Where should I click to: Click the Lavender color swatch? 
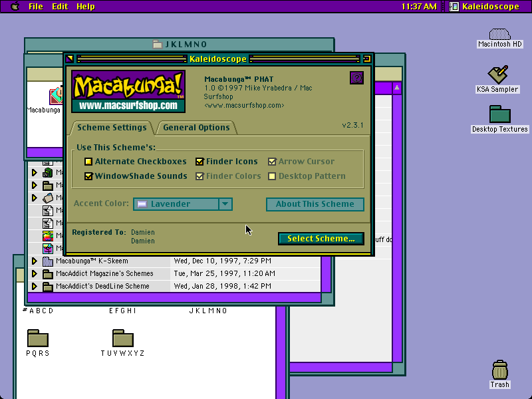pyautogui.click(x=142, y=204)
